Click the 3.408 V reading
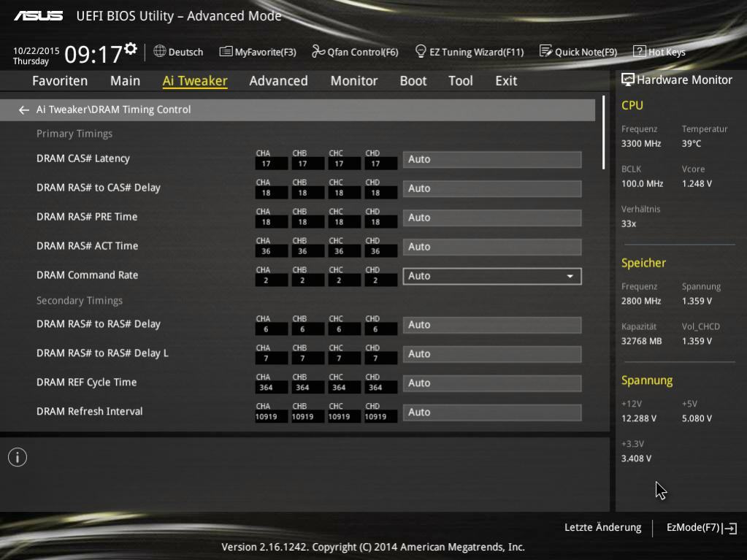Image resolution: width=747 pixels, height=560 pixels. click(636, 458)
